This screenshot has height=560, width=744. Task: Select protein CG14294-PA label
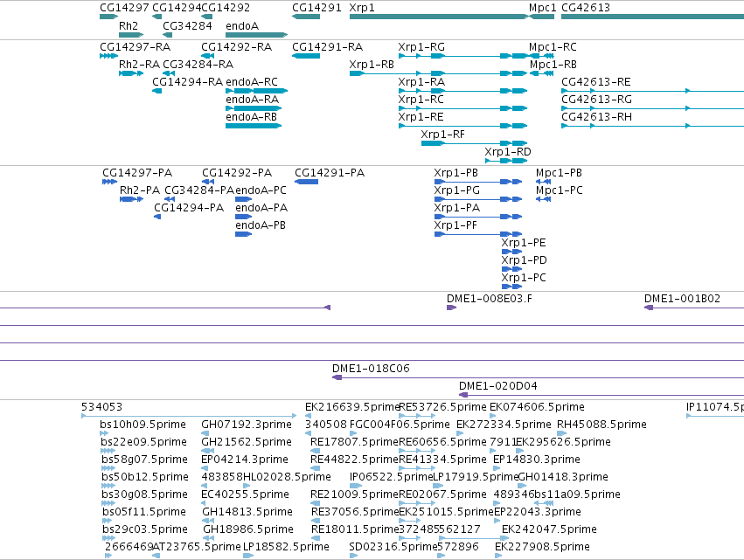[x=189, y=208]
